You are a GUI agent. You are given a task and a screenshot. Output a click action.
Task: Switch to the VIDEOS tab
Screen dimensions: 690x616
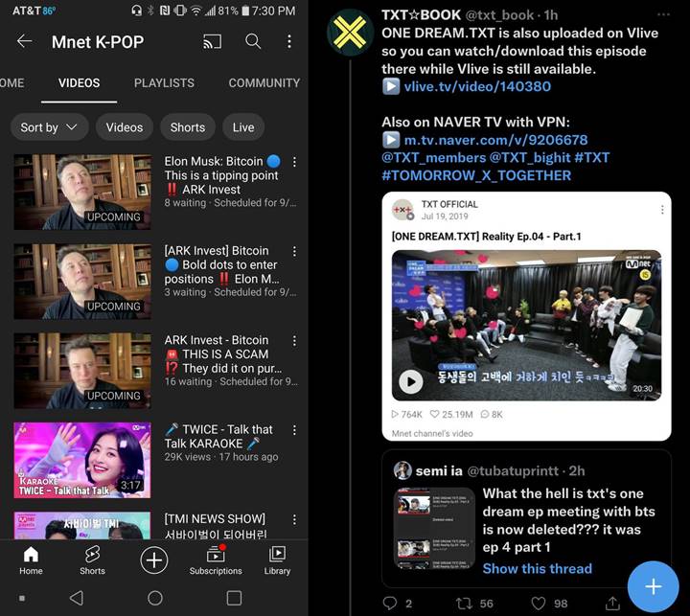click(80, 83)
